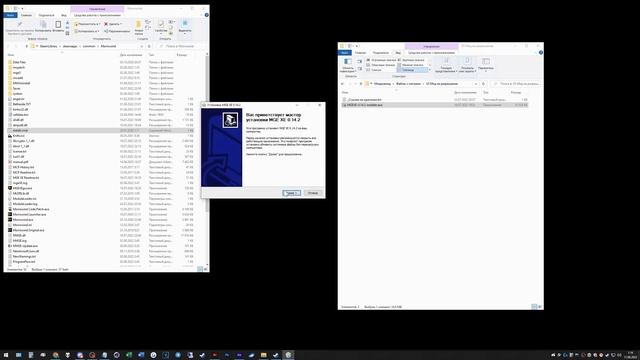Open Help in left Explorer window
Viewport: 640px width, 360px height.
click(207, 15)
